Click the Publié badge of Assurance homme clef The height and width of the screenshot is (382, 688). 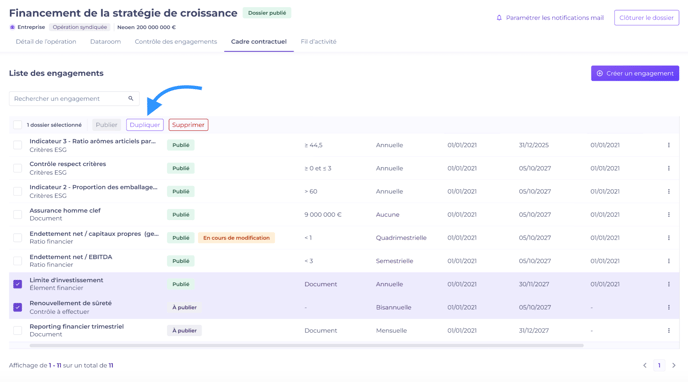[181, 214]
